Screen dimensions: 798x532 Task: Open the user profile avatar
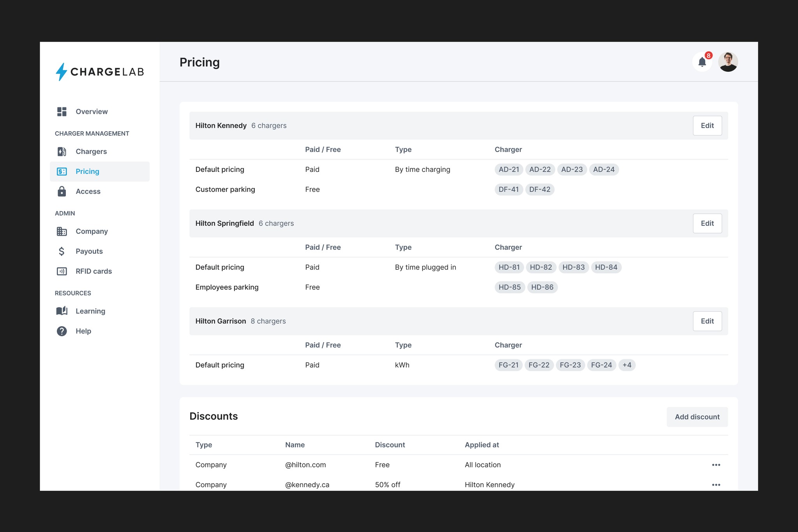728,62
